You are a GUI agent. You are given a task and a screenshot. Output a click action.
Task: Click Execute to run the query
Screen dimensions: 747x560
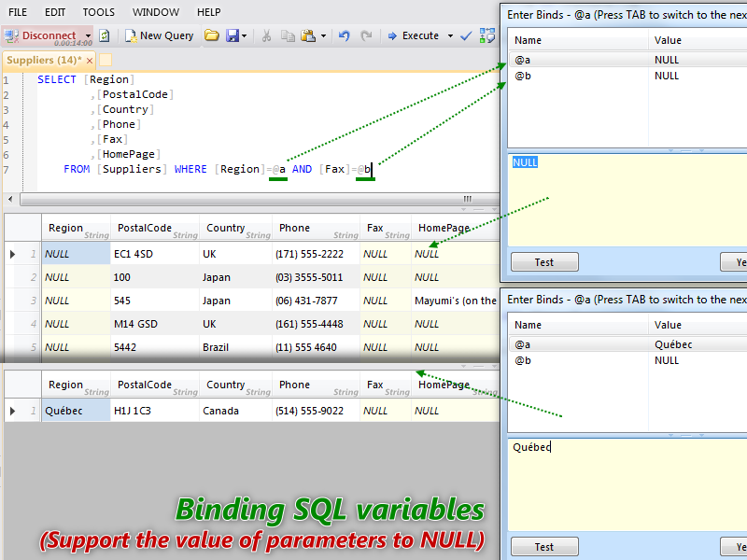point(413,35)
